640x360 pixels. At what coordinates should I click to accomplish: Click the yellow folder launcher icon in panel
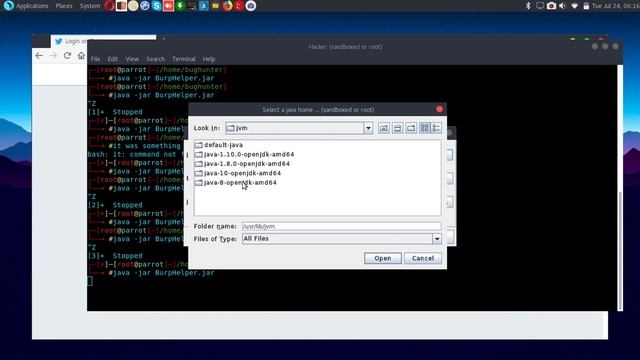[216, 6]
